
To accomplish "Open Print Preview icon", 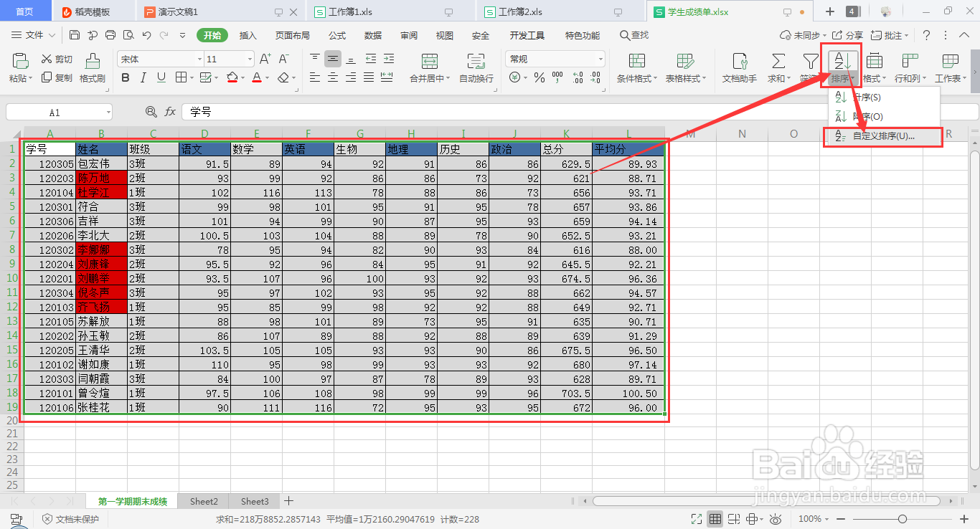I will point(128,35).
